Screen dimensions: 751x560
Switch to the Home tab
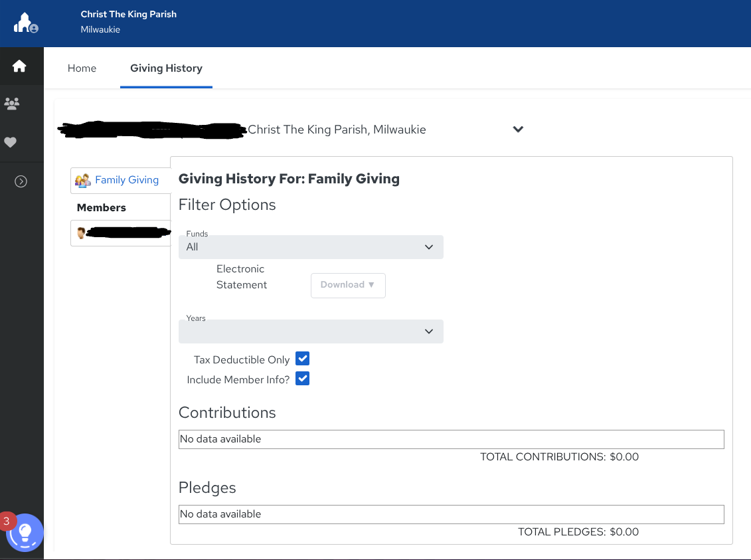click(x=82, y=68)
